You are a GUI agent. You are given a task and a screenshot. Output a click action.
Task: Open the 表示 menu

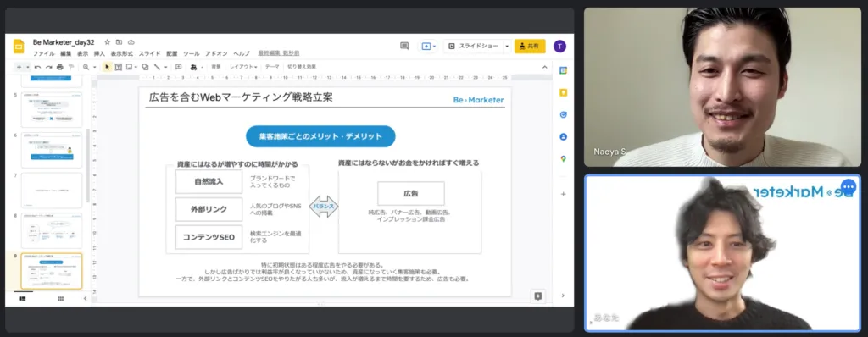click(x=82, y=53)
